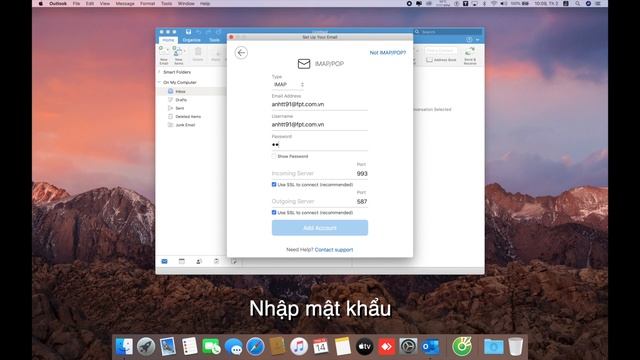This screenshot has height=360, width=640.
Task: Toggle SSL checkbox for the incoming server
Action: (x=274, y=184)
